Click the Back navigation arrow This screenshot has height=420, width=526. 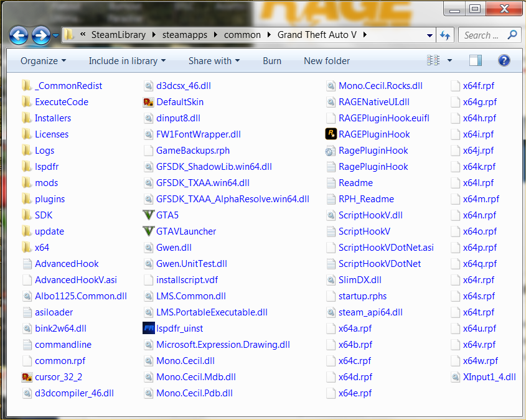tap(19, 35)
